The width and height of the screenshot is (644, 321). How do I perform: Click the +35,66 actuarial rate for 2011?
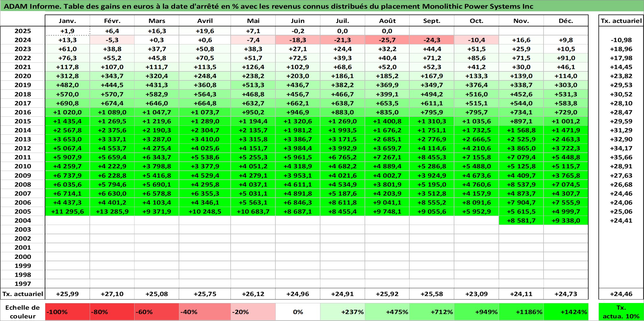(621, 157)
